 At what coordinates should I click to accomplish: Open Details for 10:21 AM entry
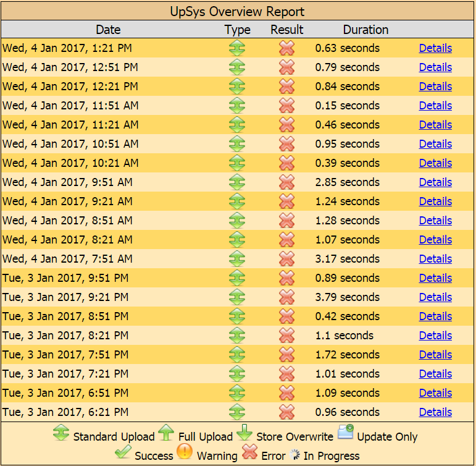pos(435,163)
